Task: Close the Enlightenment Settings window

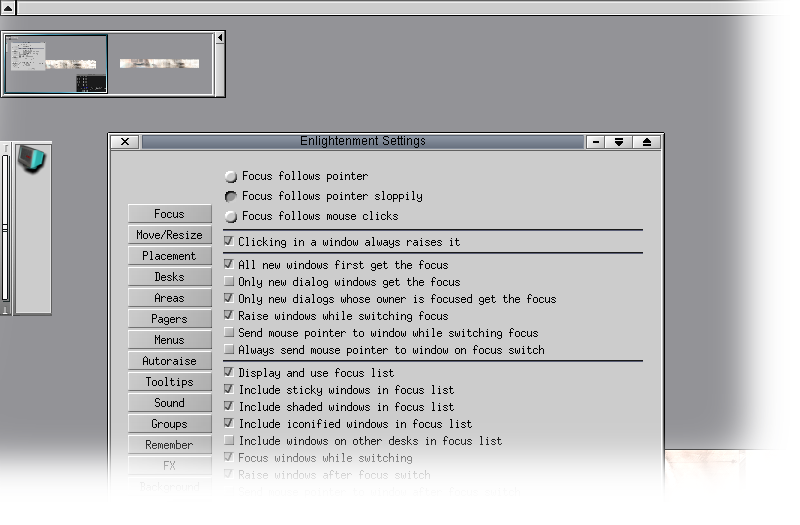Action: (125, 142)
